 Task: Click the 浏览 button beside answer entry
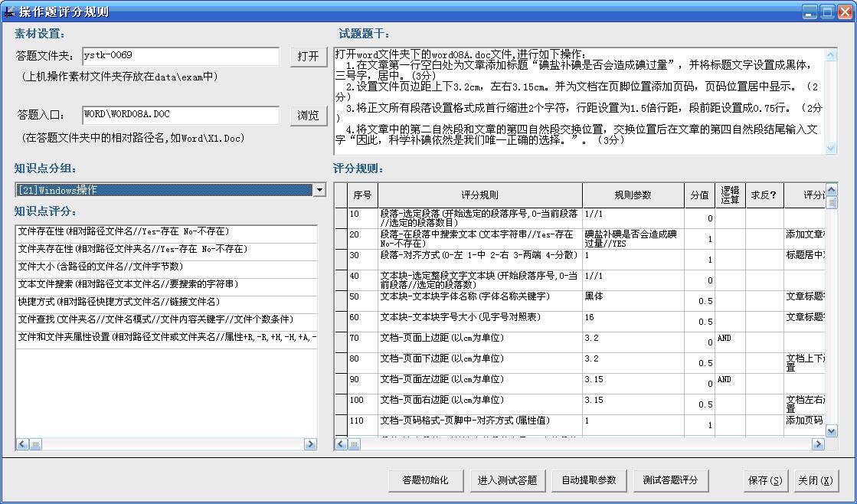click(x=308, y=116)
